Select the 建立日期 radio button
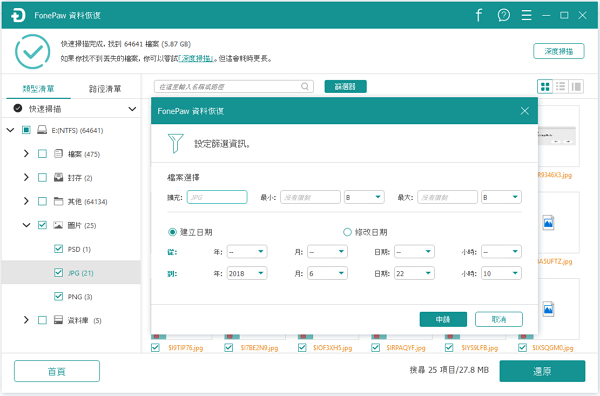 click(x=173, y=232)
